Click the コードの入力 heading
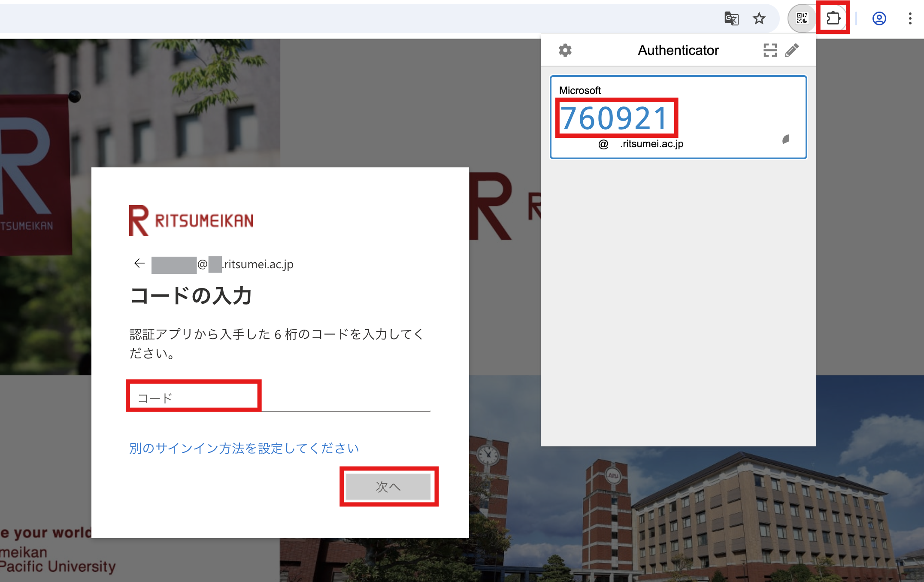This screenshot has width=924, height=582. pyautogui.click(x=191, y=296)
